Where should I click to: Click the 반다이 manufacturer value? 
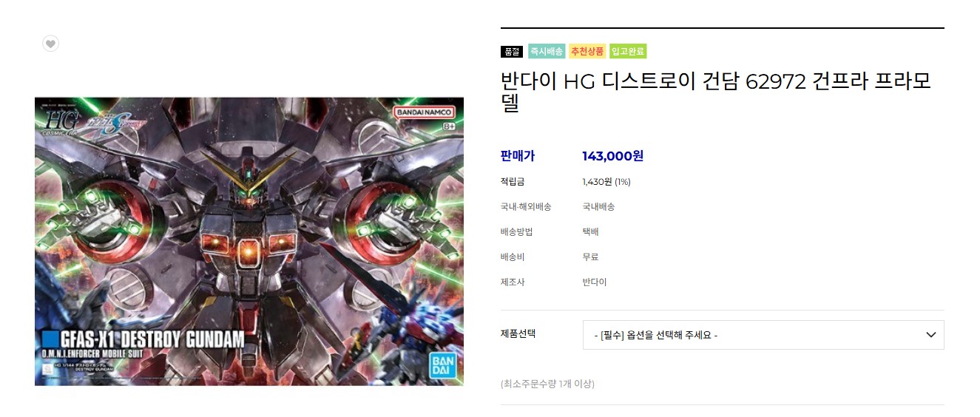point(595,282)
